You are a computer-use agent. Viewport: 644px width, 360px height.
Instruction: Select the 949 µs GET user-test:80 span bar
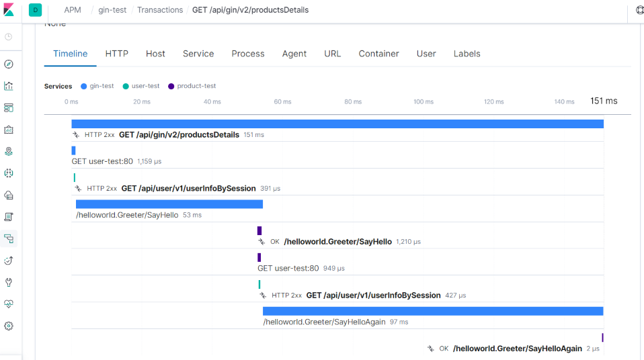point(259,257)
